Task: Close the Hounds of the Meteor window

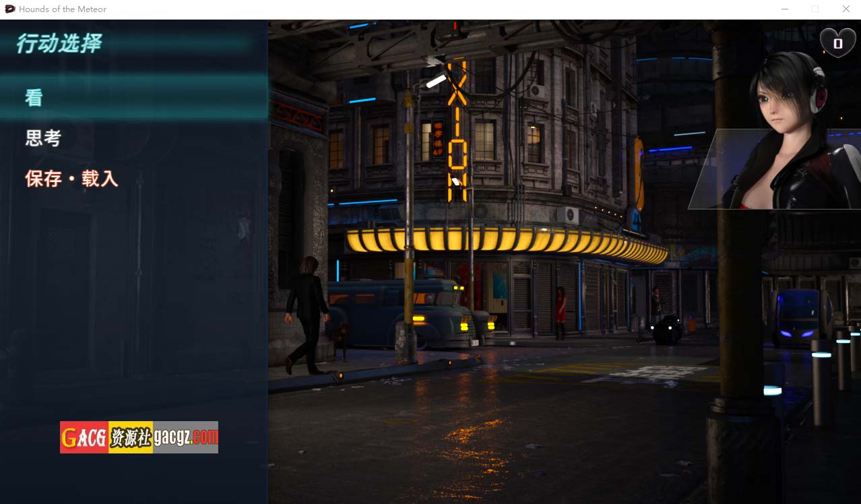Action: (846, 9)
